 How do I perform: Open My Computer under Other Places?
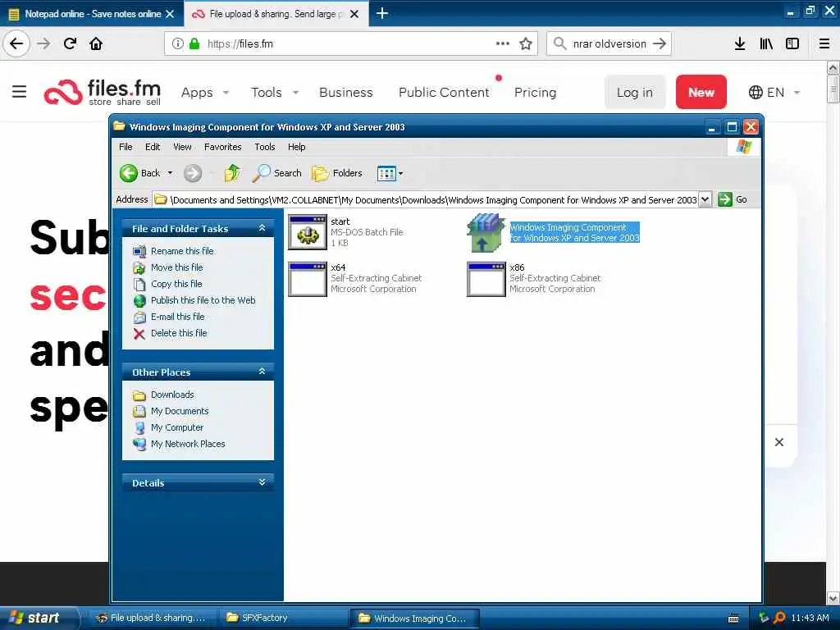click(x=177, y=427)
